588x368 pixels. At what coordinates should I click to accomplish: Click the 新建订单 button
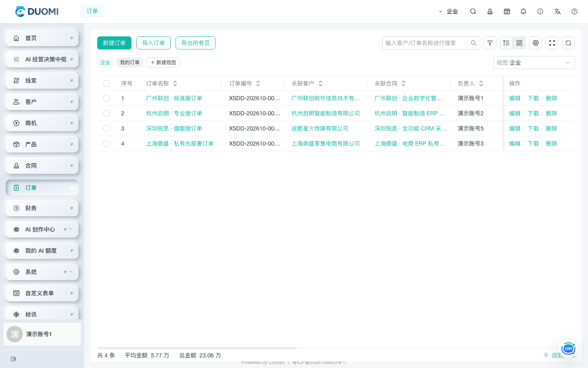114,43
